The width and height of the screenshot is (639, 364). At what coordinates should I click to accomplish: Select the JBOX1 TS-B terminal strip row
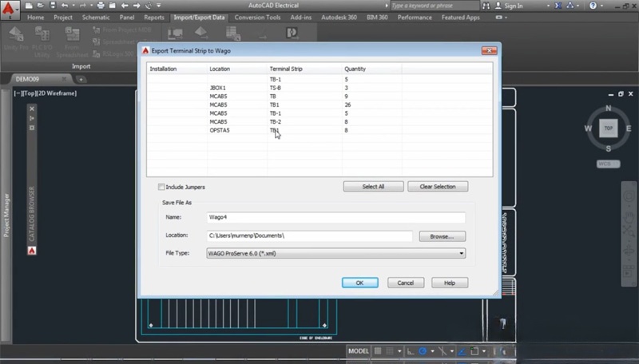point(319,88)
